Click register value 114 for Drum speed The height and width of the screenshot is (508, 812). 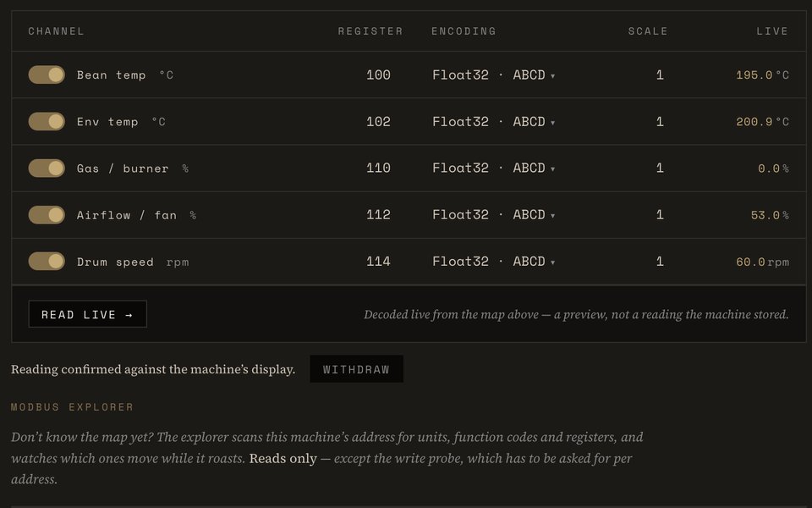point(378,262)
